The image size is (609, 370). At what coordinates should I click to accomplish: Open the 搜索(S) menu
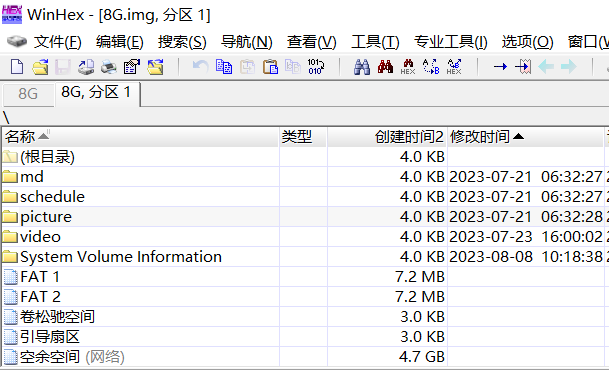[182, 42]
